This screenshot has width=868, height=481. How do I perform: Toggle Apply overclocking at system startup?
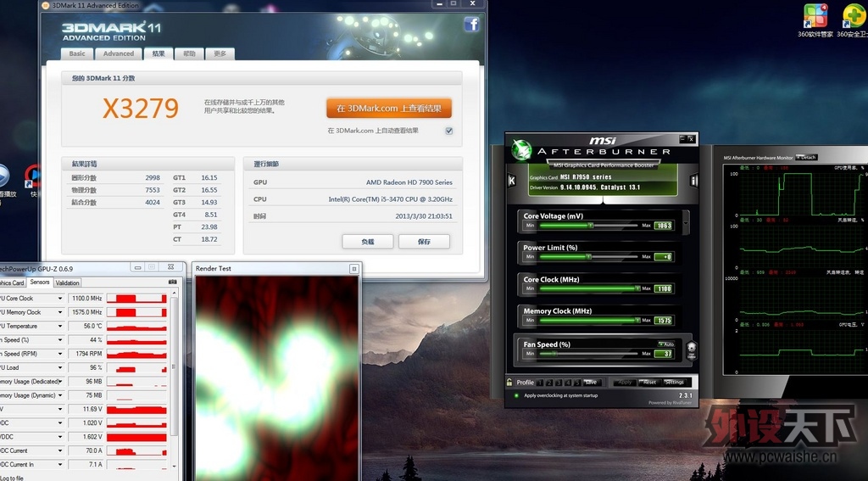(516, 395)
